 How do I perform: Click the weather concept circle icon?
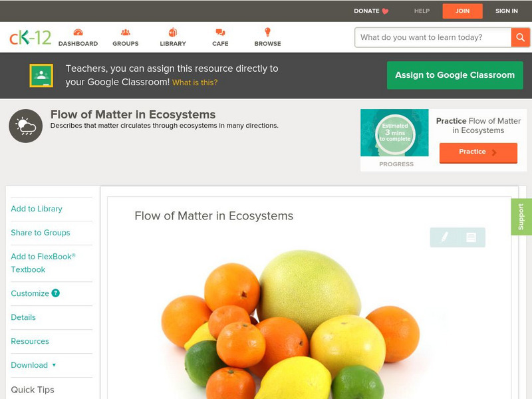click(26, 126)
